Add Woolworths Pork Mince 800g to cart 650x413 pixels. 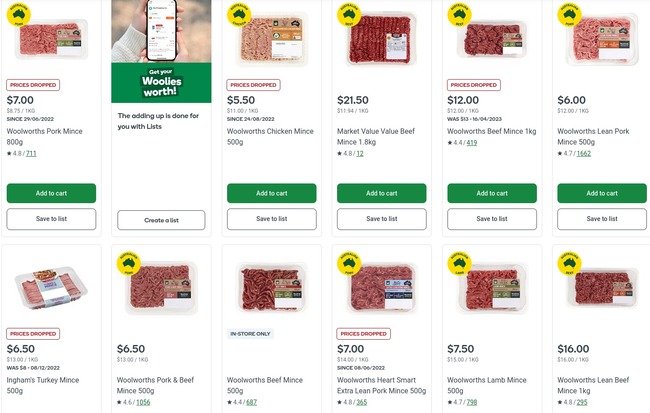[51, 193]
